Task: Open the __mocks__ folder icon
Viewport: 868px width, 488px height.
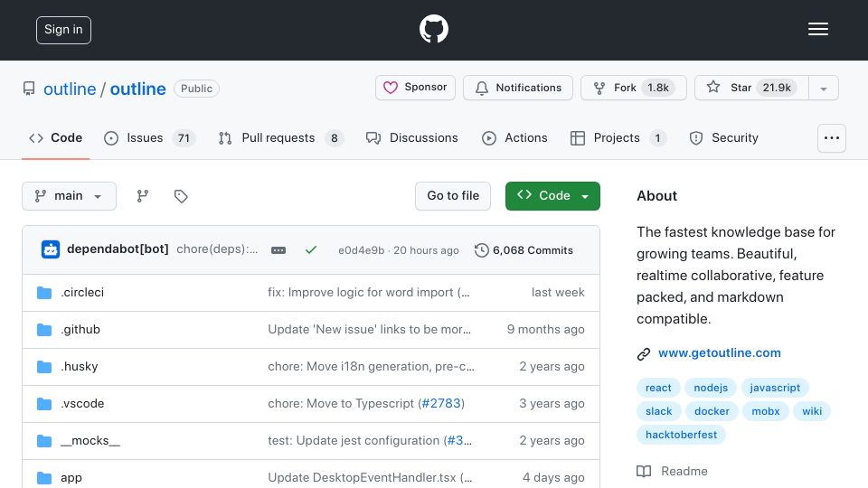Action: coord(44,440)
